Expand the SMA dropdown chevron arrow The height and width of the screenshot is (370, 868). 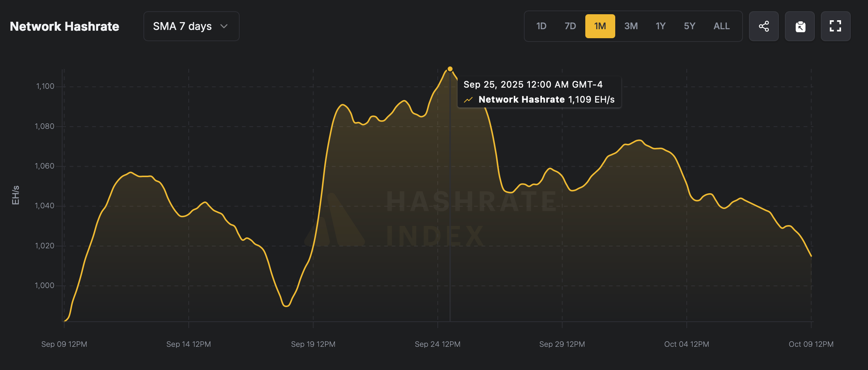pos(224,26)
